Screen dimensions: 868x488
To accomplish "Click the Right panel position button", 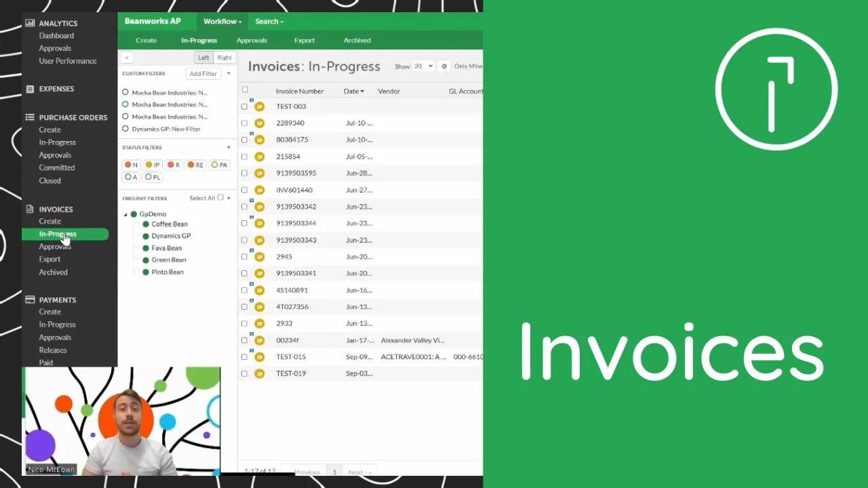I will [x=224, y=58].
